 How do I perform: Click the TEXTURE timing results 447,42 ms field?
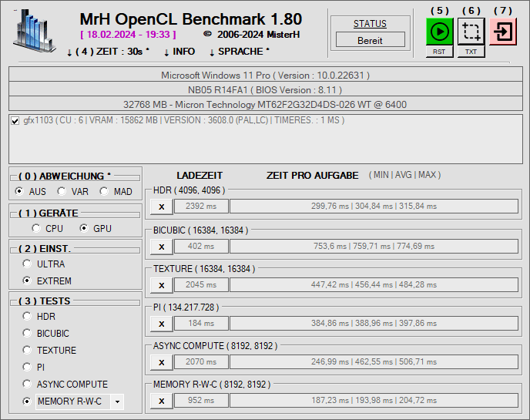coord(374,285)
